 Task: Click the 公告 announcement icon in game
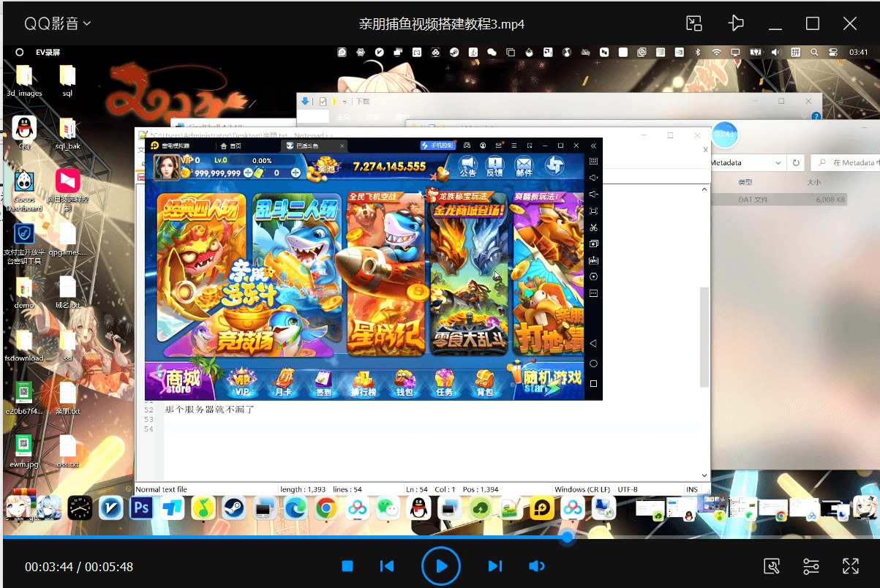tap(468, 166)
